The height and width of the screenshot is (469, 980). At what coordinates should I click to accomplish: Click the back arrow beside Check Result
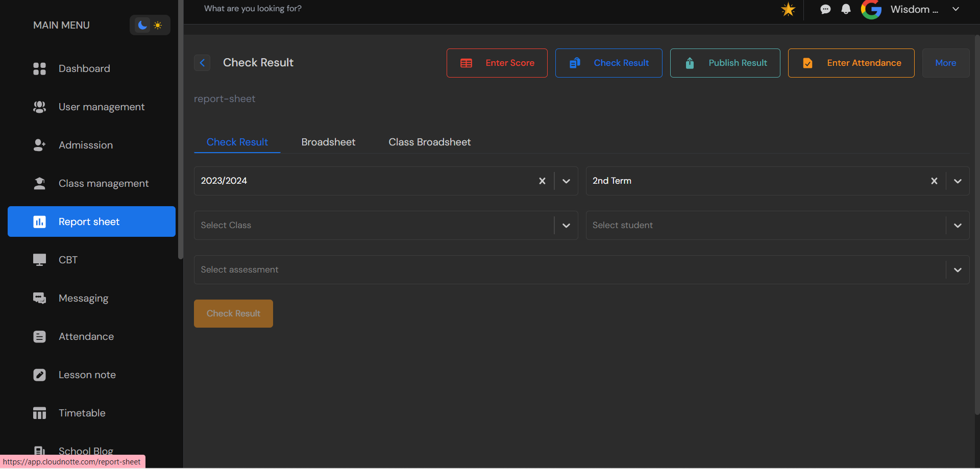(x=202, y=63)
